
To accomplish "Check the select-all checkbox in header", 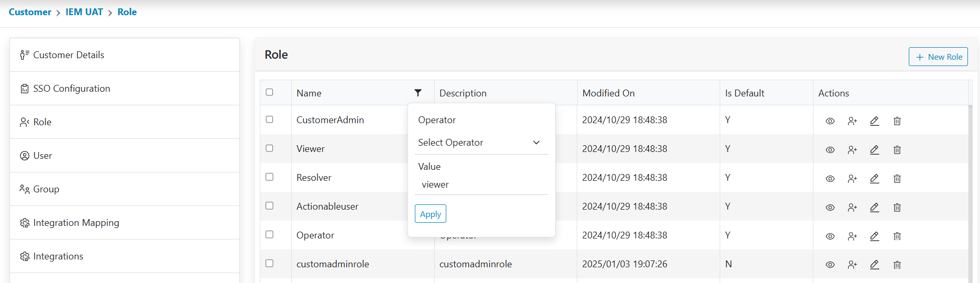I will tap(270, 92).
